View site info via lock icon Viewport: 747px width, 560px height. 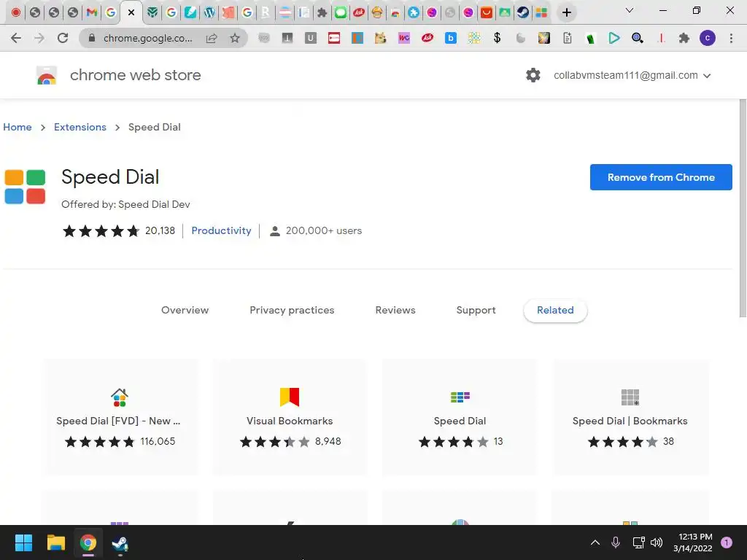92,38
